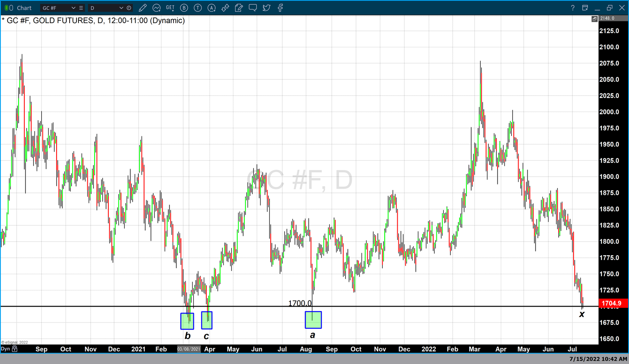Click the circled B toolbar icon
Screen dimensions: 629x364
pyautogui.click(x=184, y=8)
